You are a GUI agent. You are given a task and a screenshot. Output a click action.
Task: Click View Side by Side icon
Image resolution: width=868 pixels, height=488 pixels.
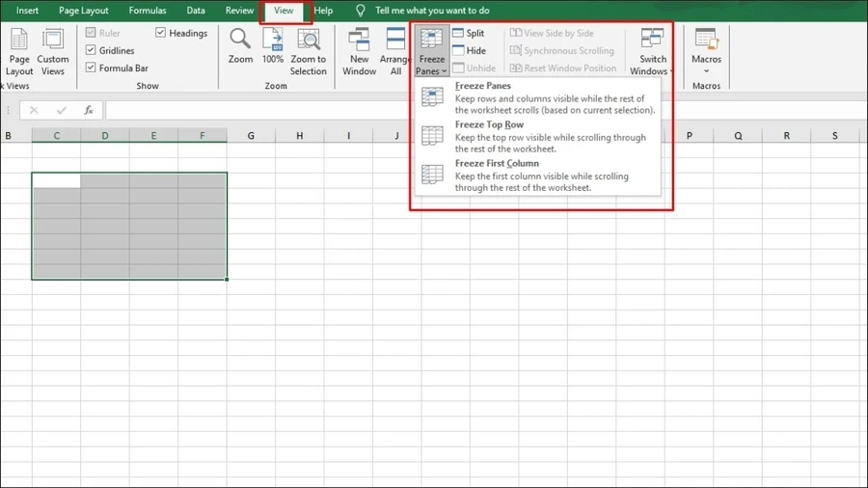click(x=515, y=33)
